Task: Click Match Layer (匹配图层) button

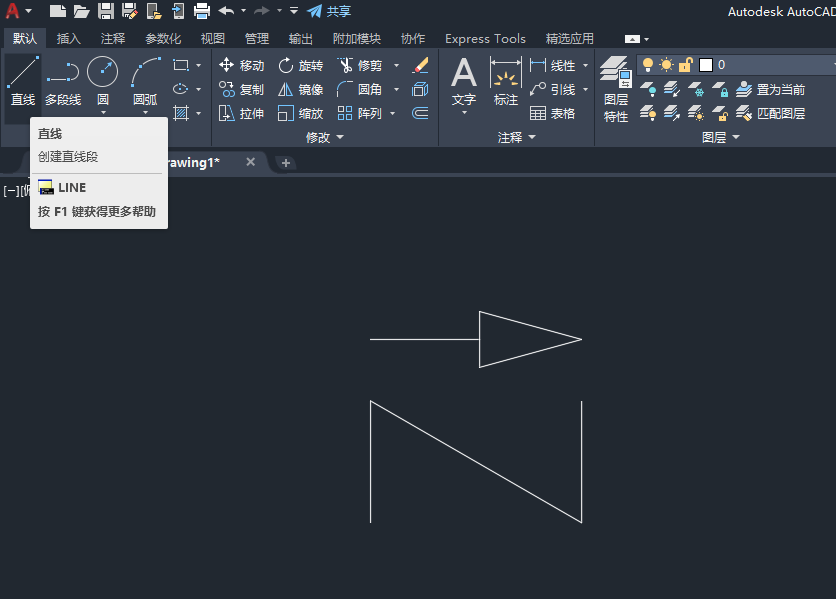Action: 771,114
